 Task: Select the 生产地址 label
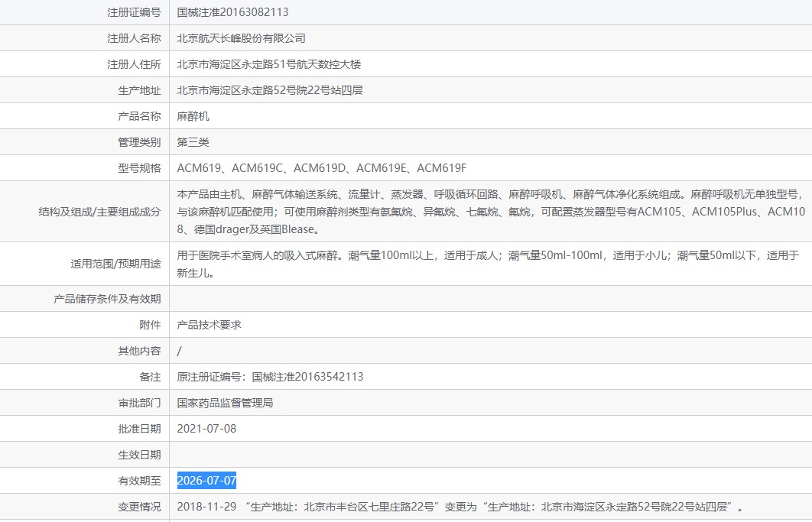(139, 90)
